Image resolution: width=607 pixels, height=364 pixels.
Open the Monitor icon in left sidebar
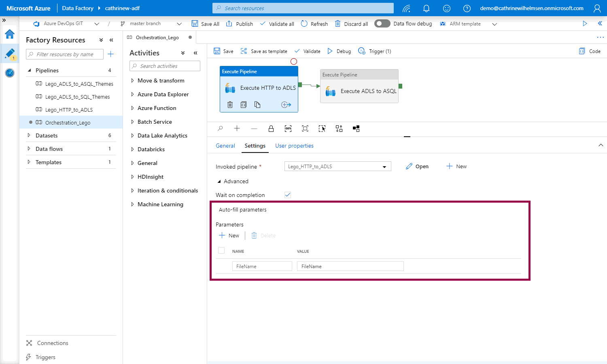click(x=10, y=73)
